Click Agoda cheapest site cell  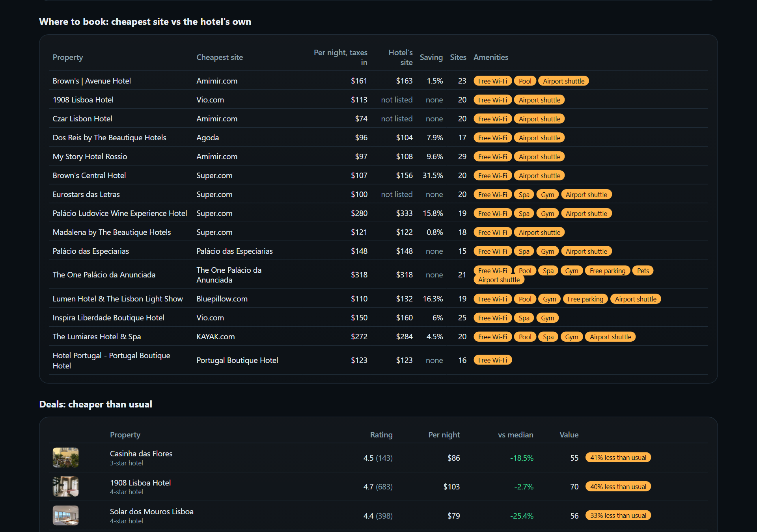pyautogui.click(x=208, y=138)
